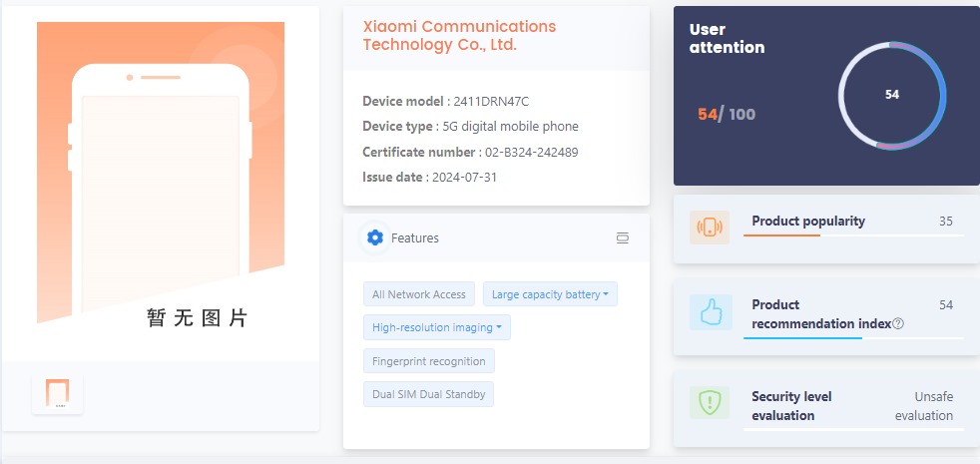The image size is (980, 464).
Task: Click the large phone placeholder image
Action: pyautogui.click(x=161, y=175)
